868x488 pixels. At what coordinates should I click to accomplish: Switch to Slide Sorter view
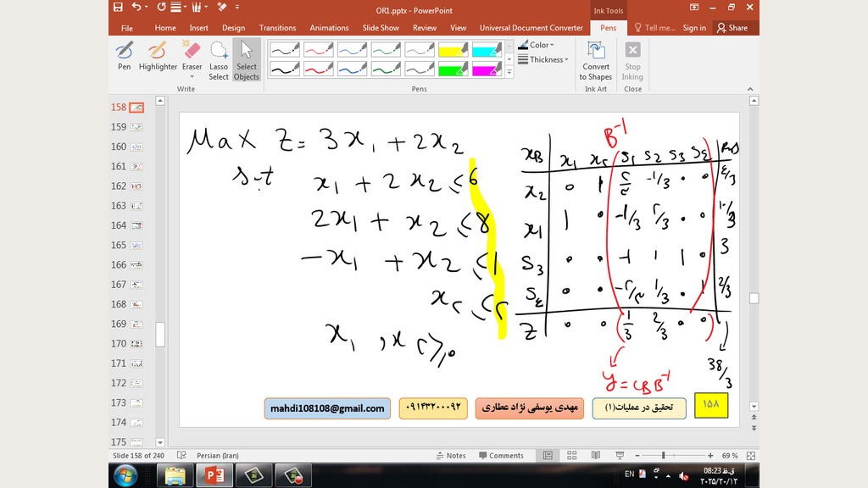pos(570,455)
